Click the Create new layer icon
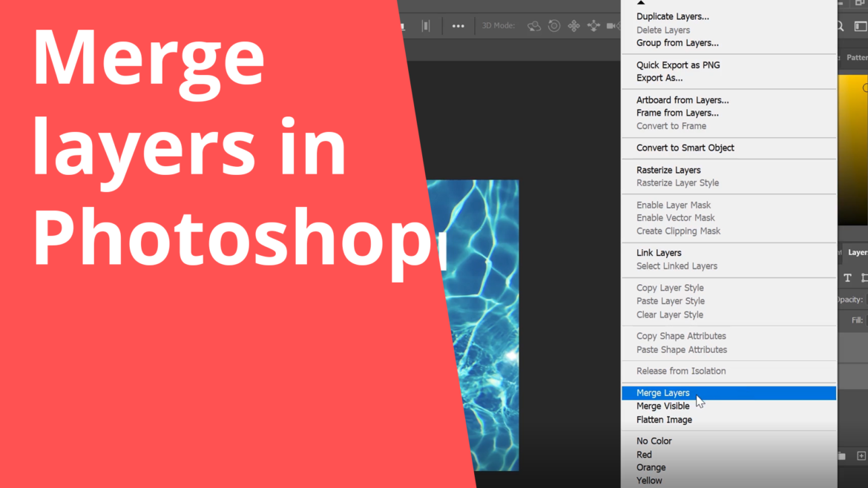 [x=860, y=455]
